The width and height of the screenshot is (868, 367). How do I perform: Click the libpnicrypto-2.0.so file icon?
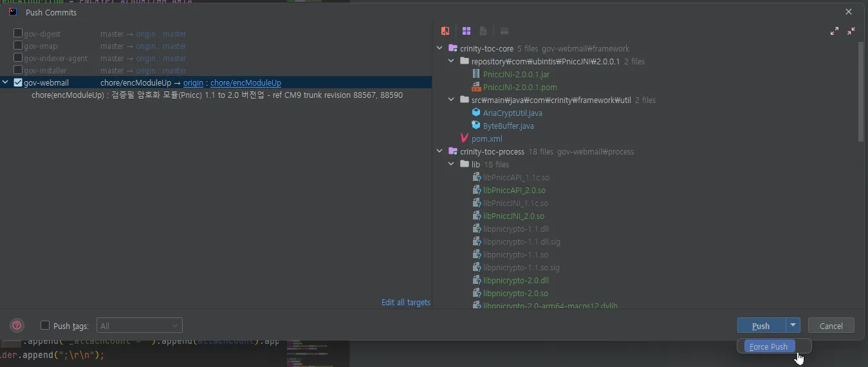(x=476, y=293)
